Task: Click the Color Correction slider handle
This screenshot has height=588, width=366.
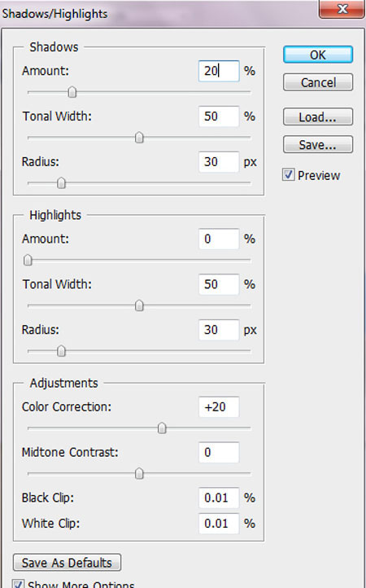Action: 162,428
